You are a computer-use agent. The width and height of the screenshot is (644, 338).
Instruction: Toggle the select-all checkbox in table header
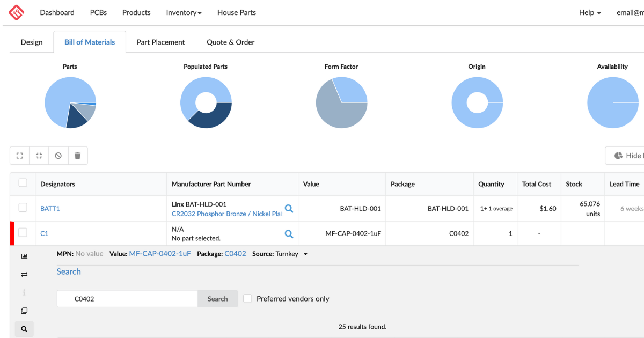pyautogui.click(x=23, y=183)
